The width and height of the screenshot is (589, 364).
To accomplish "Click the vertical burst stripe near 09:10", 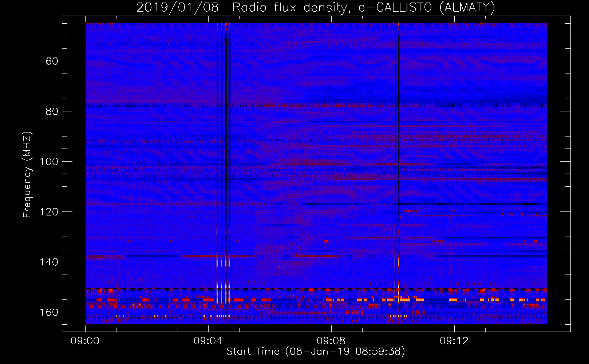I will point(397,173).
